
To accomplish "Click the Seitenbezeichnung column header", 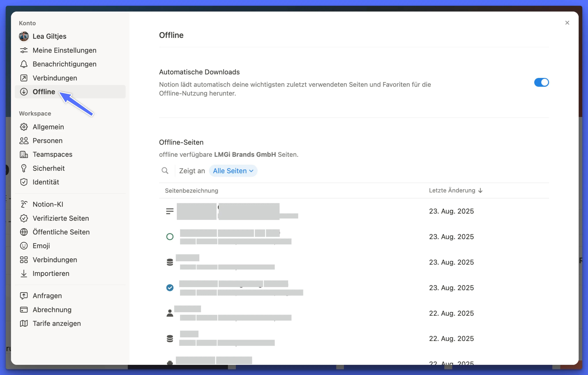I will [191, 191].
